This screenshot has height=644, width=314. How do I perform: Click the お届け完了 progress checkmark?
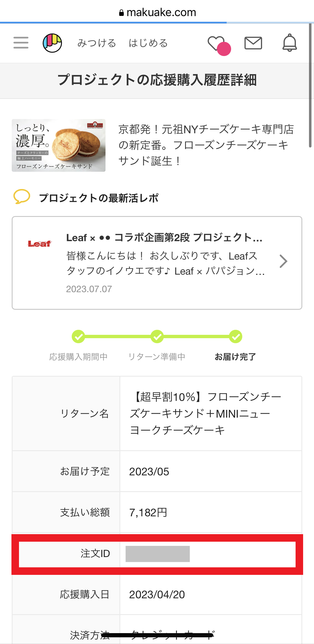pyautogui.click(x=236, y=337)
